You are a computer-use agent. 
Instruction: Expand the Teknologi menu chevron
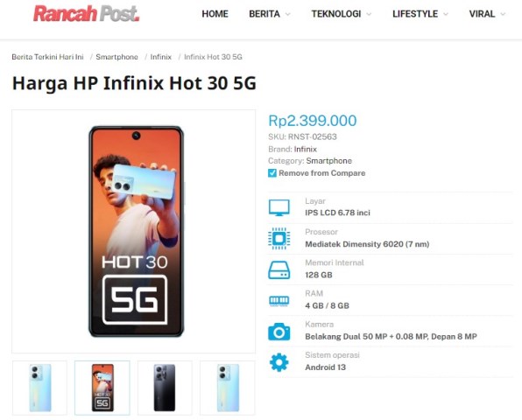coord(369,14)
